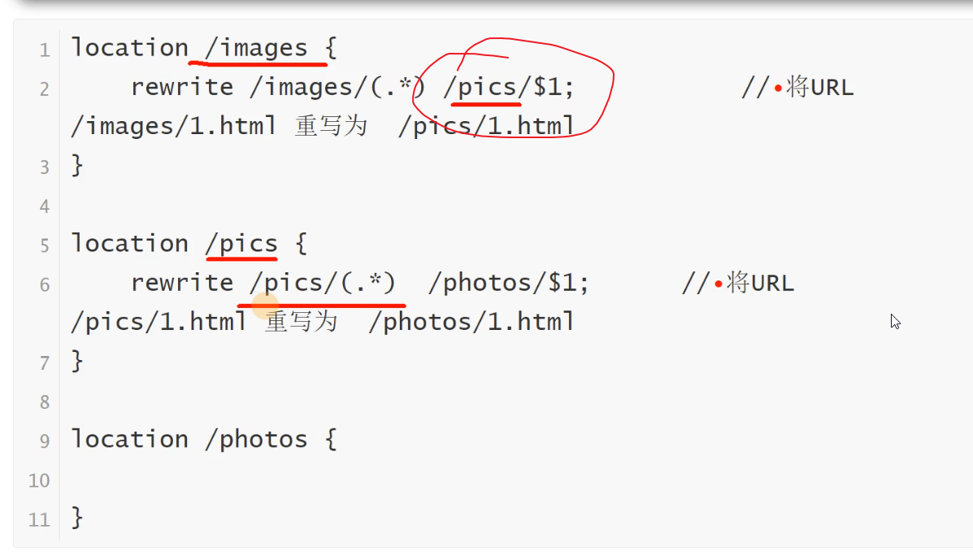Viewport: 973px width, 560px height.
Task: Click the word 'rewrite' on line 6
Action: (181, 282)
